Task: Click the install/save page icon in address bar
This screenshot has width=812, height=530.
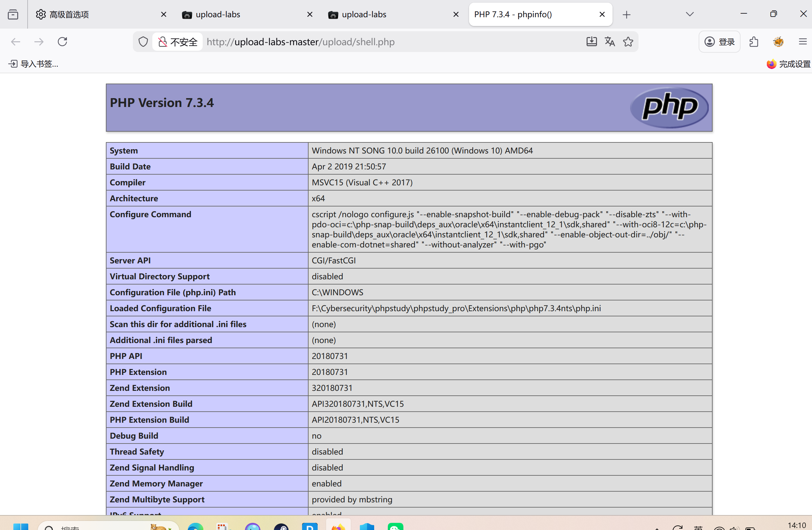Action: tap(591, 42)
